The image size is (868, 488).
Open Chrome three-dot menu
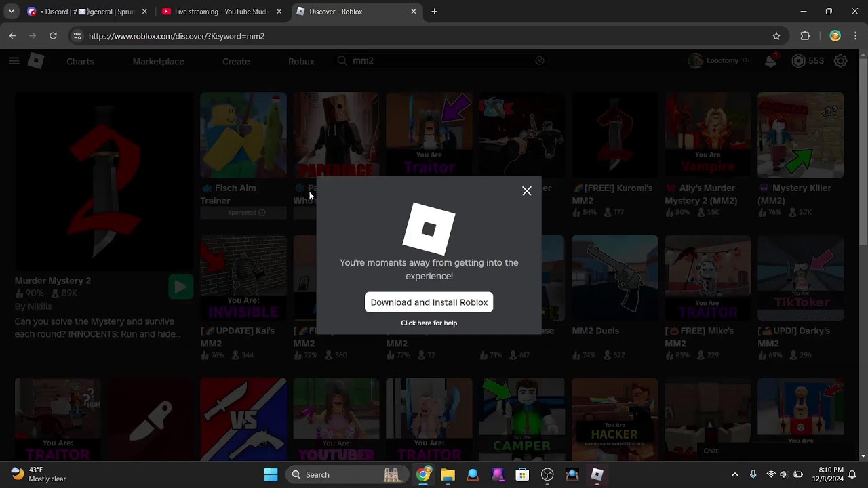pyautogui.click(x=856, y=36)
